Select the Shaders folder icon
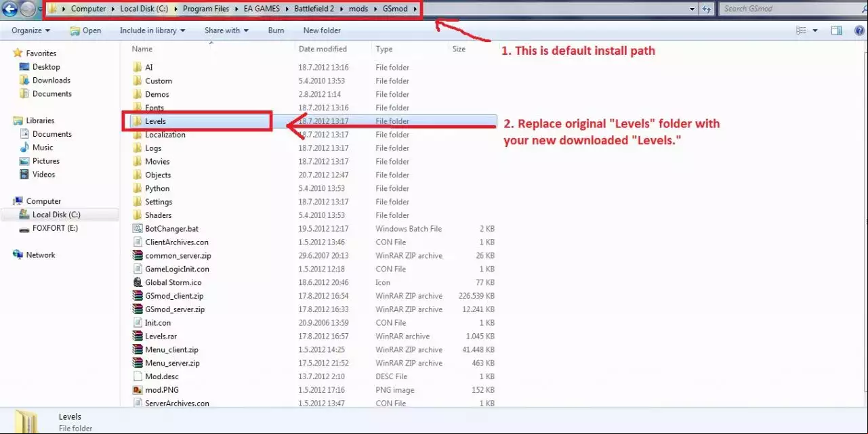Screen dimensions: 868x434 pyautogui.click(x=138, y=215)
